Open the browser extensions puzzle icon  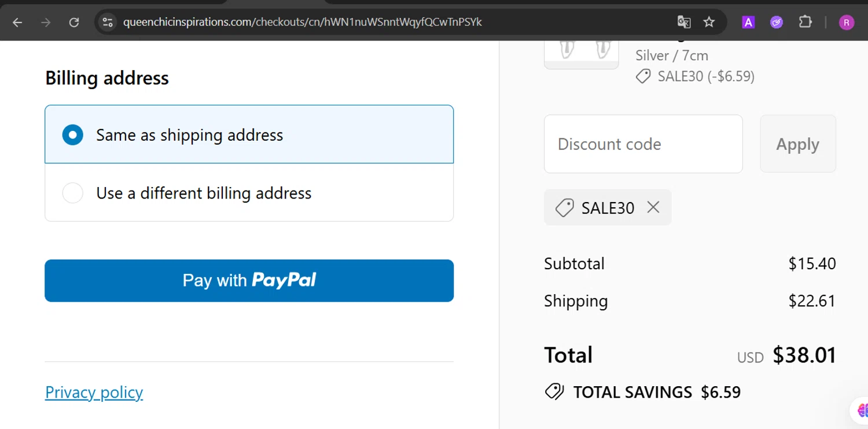tap(805, 23)
